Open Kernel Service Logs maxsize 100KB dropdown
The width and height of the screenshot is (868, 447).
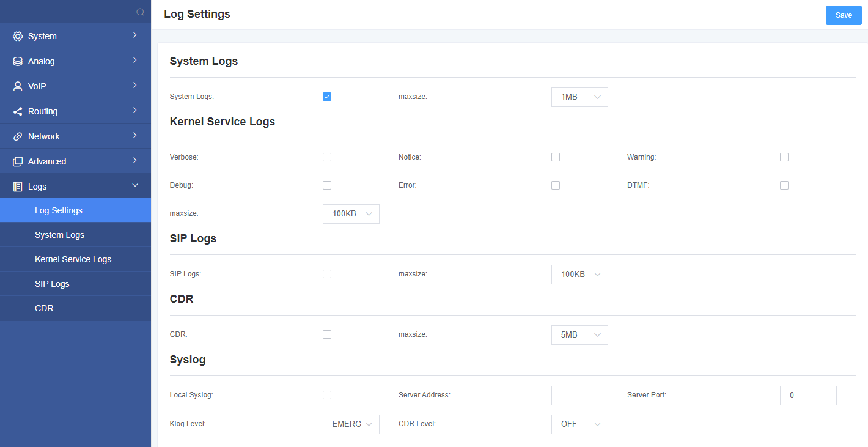pyautogui.click(x=351, y=214)
